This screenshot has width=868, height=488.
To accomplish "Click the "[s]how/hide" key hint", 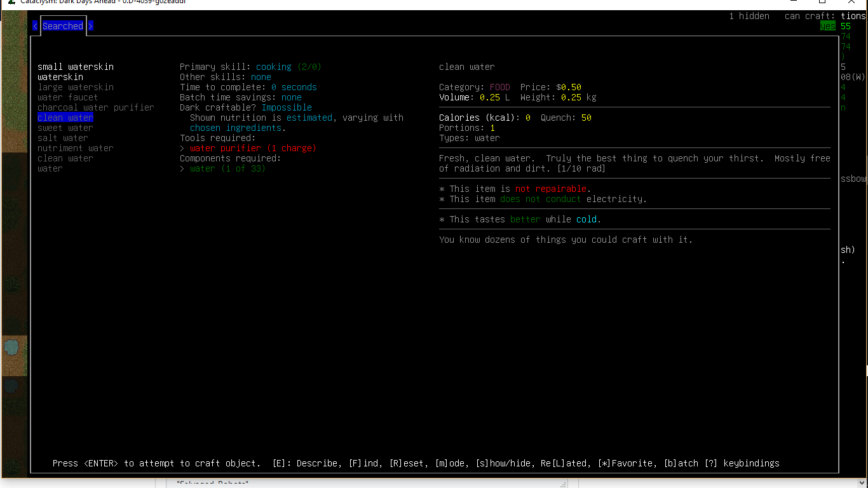I will 505,463.
